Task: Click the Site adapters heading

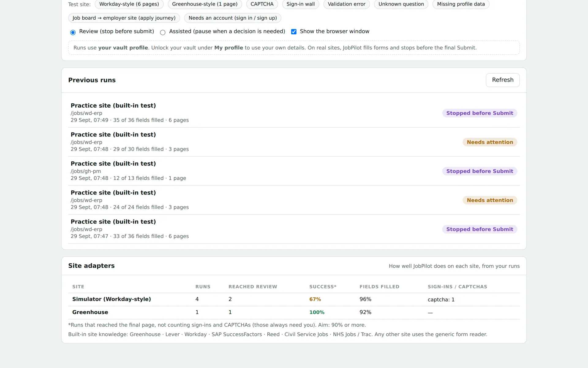Action: pyautogui.click(x=91, y=266)
